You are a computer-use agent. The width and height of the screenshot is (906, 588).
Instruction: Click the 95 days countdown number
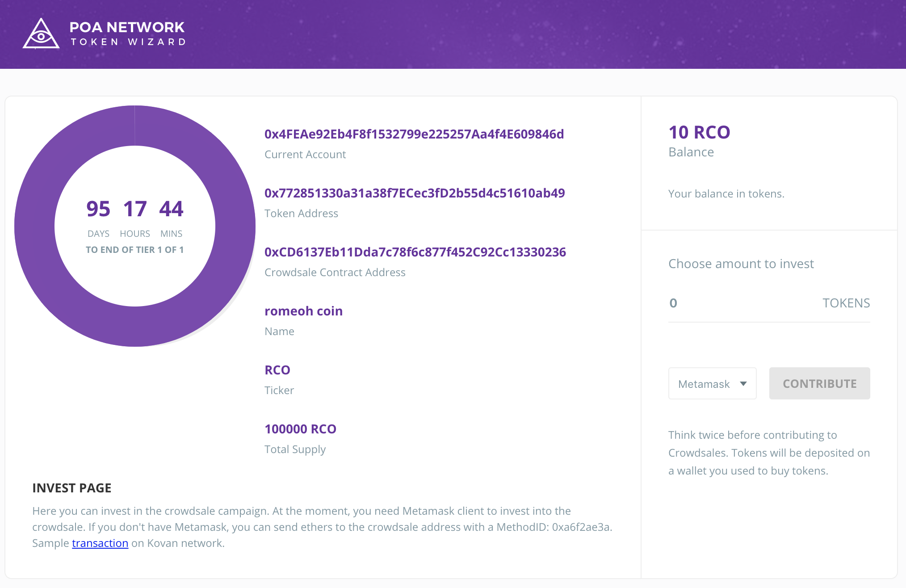98,209
